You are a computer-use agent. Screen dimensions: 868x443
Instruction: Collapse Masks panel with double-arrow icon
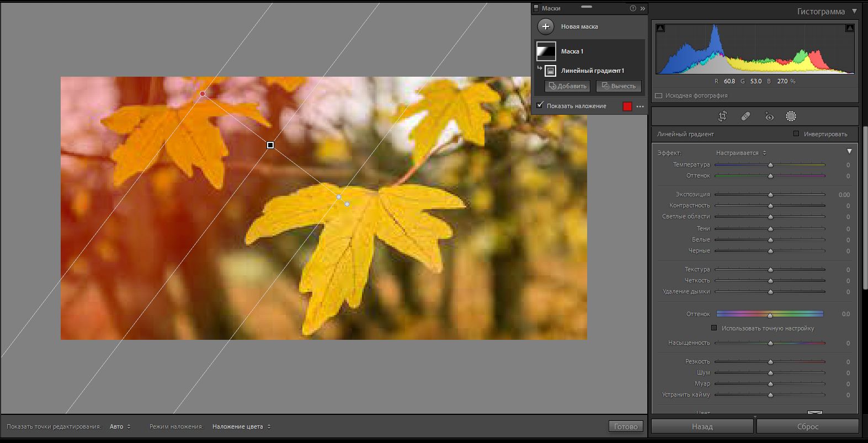click(642, 8)
